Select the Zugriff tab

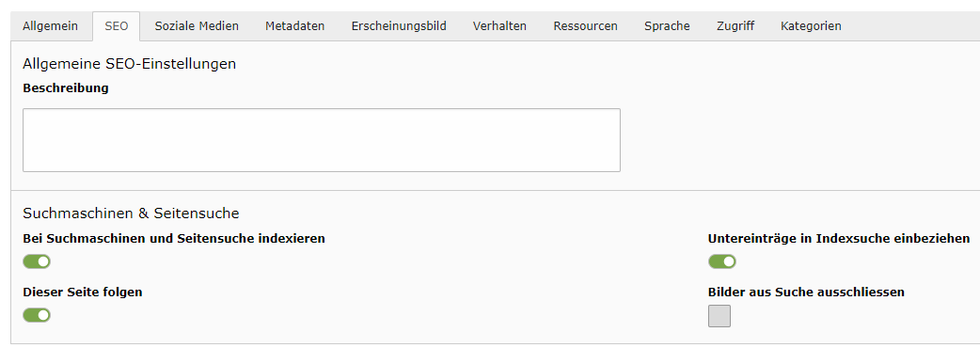click(x=735, y=26)
